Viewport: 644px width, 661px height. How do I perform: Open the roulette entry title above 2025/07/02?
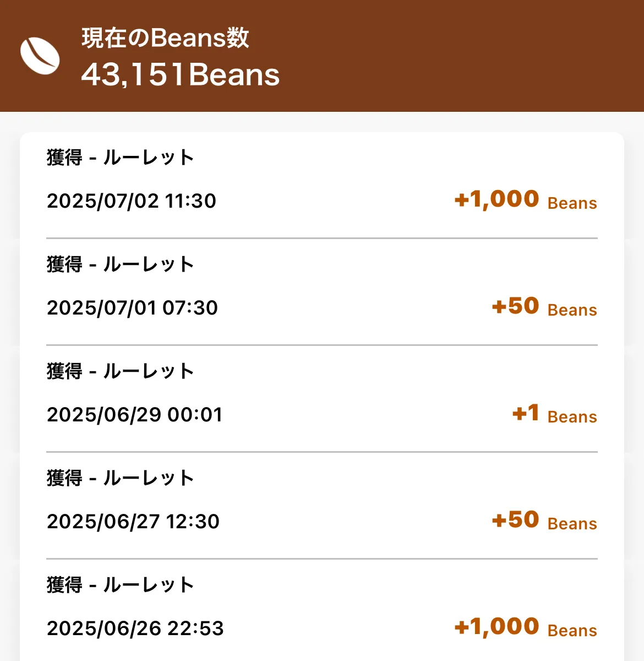pos(121,158)
